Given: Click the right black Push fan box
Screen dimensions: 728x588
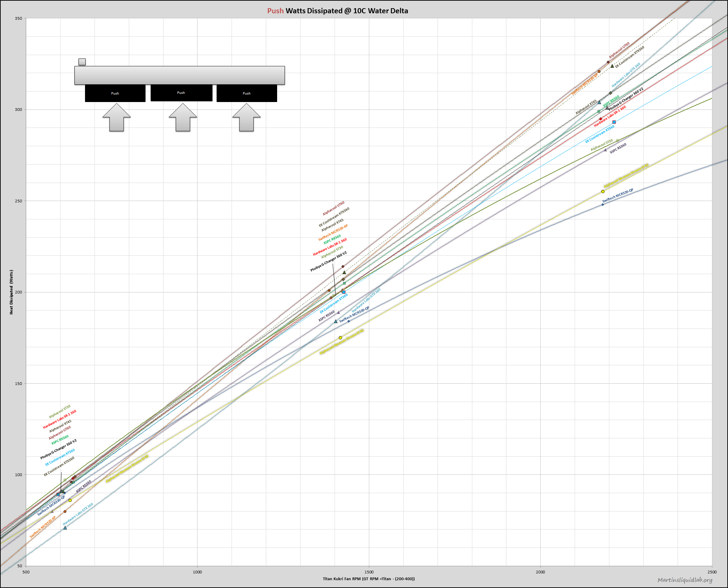Looking at the screenshot, I should pyautogui.click(x=247, y=93).
